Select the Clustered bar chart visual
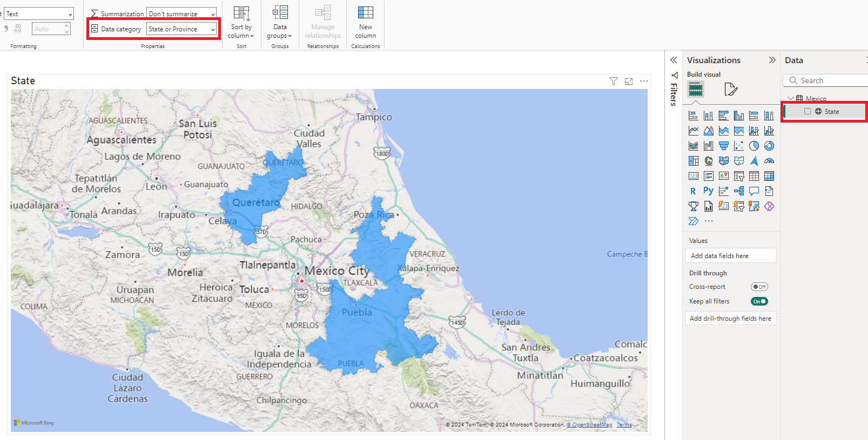Screen dimensions: 868x440 (723, 116)
